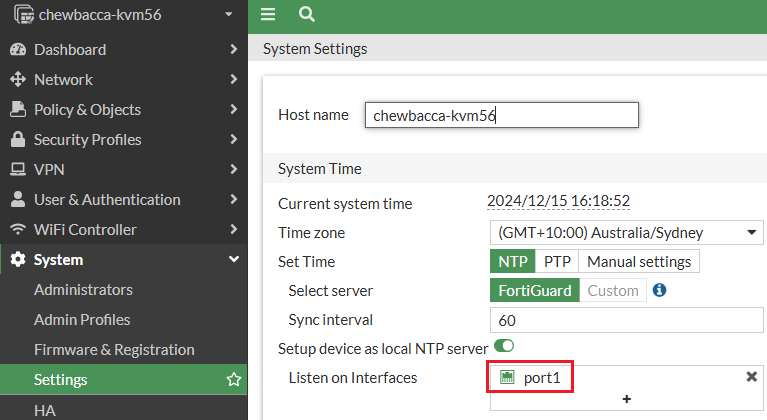
Task: Click the VPN monitor icon
Action: pyautogui.click(x=17, y=170)
